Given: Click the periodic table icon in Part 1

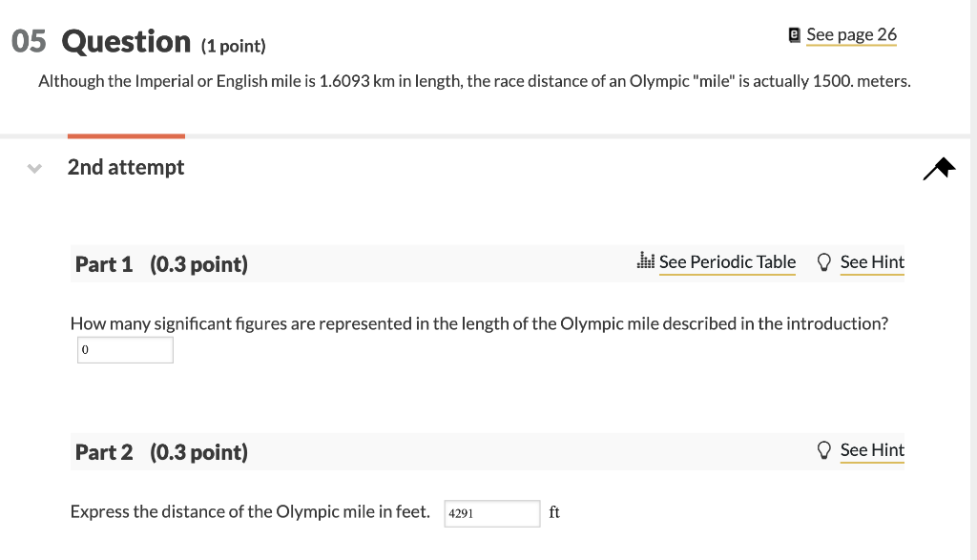Looking at the screenshot, I should pos(645,261).
